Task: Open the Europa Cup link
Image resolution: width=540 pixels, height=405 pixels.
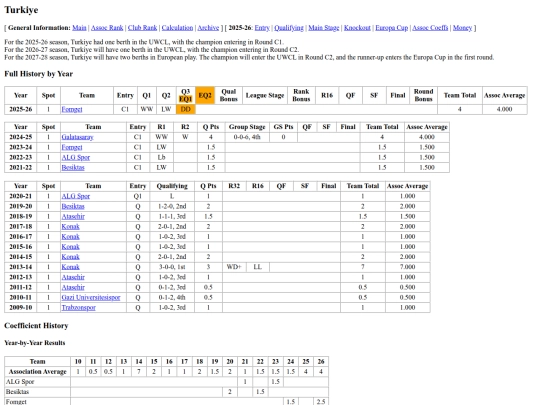Action: point(392,28)
